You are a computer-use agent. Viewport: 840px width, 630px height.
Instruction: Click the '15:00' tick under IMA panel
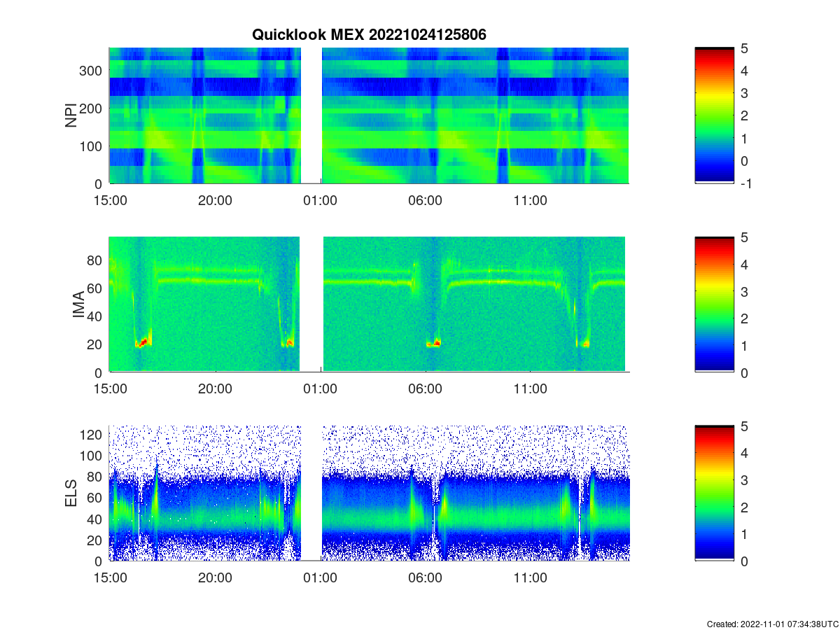tap(110, 389)
